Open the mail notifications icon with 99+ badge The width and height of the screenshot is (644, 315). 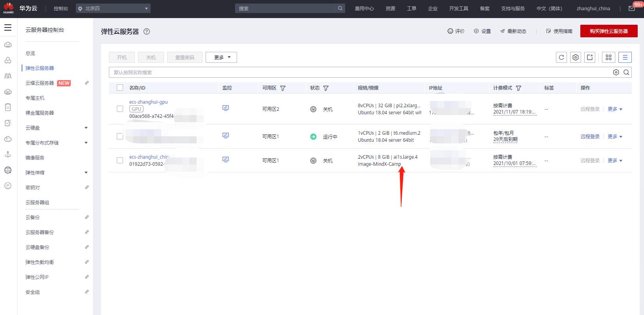(632, 8)
